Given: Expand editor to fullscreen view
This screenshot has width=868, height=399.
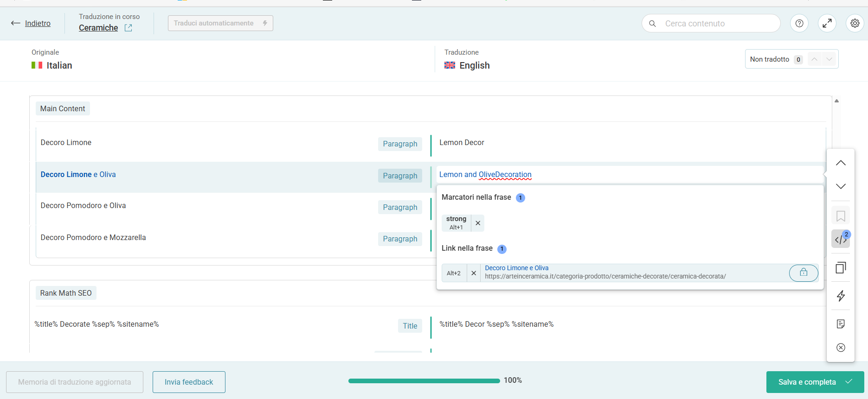Looking at the screenshot, I should click(827, 23).
